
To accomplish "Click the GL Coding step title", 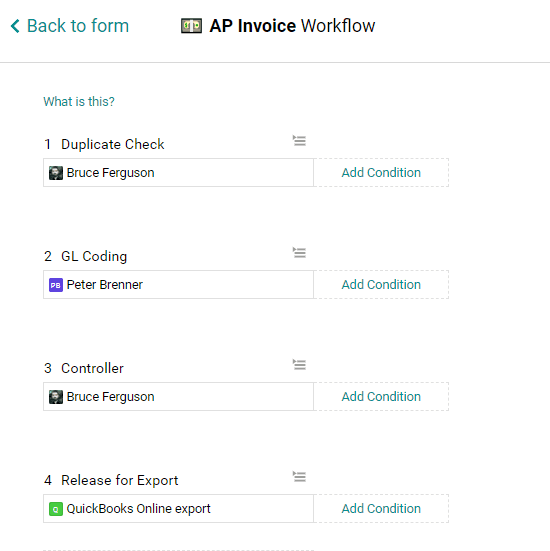I will pos(94,256).
